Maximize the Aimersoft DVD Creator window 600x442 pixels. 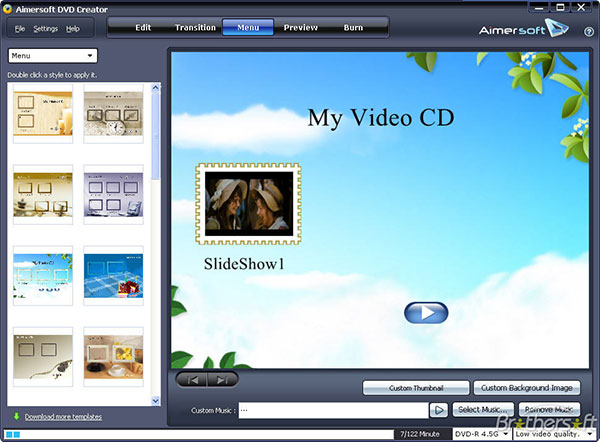tap(561, 7)
